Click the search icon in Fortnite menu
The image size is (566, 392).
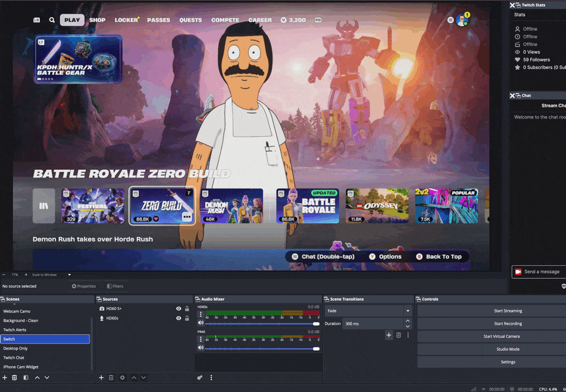coord(52,20)
